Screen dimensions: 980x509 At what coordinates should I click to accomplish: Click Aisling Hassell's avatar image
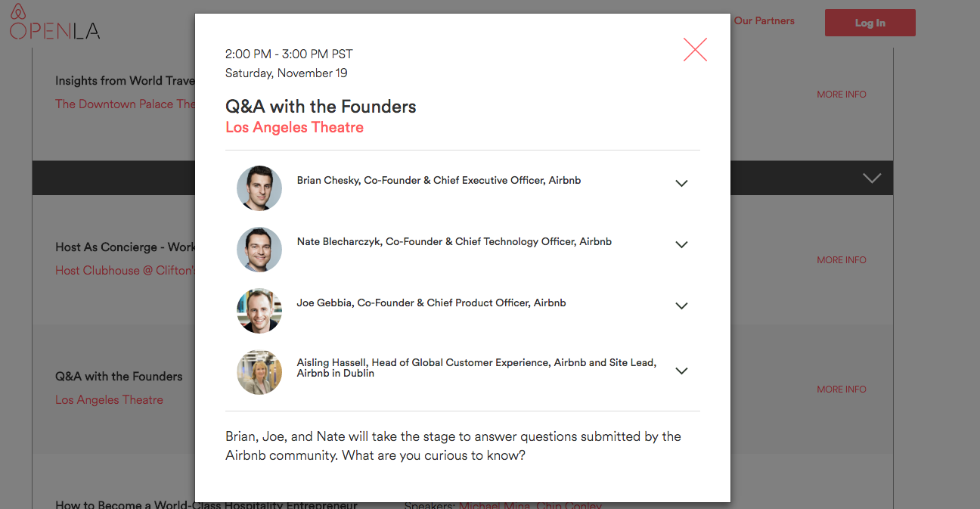[x=259, y=372]
